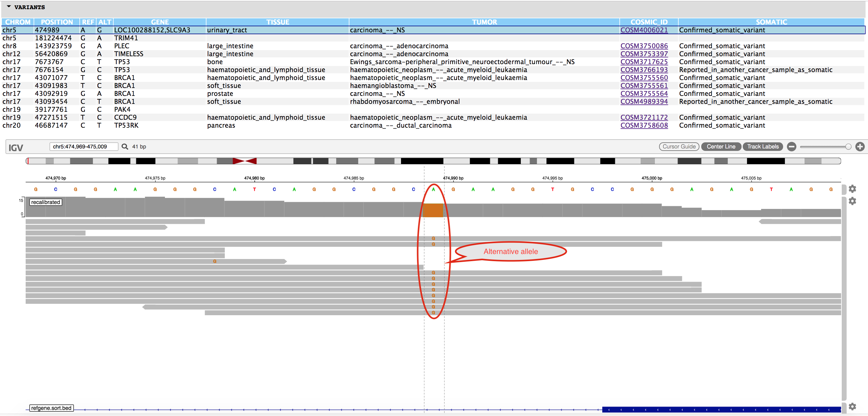The width and height of the screenshot is (868, 416).
Task: Click the SOMATIC column header
Action: 771,22
